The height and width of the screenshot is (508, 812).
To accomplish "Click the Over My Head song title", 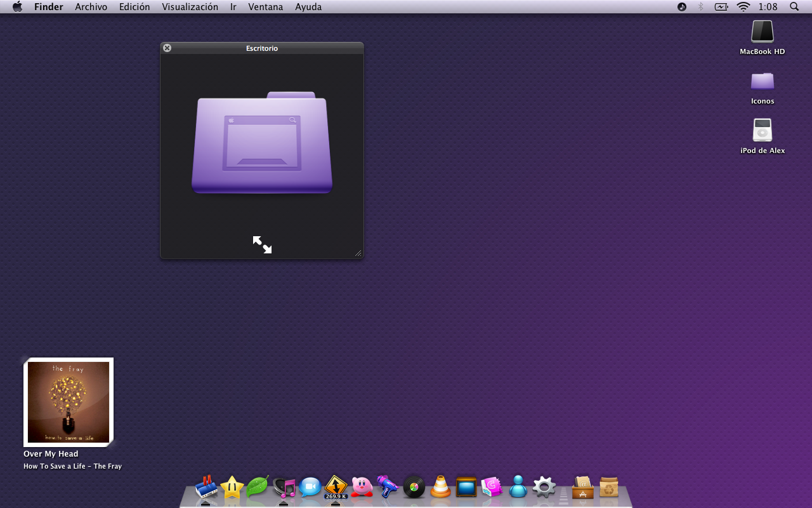I will [x=51, y=454].
